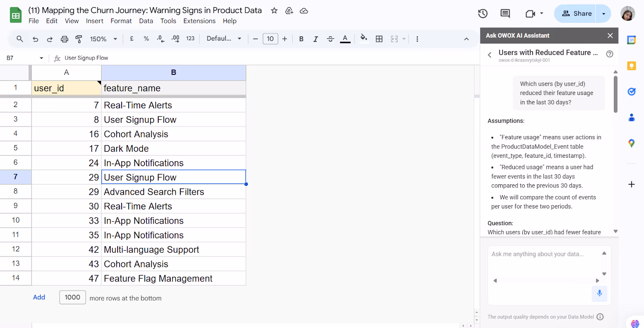Open the File menu
This screenshot has height=328, width=644.
34,21
